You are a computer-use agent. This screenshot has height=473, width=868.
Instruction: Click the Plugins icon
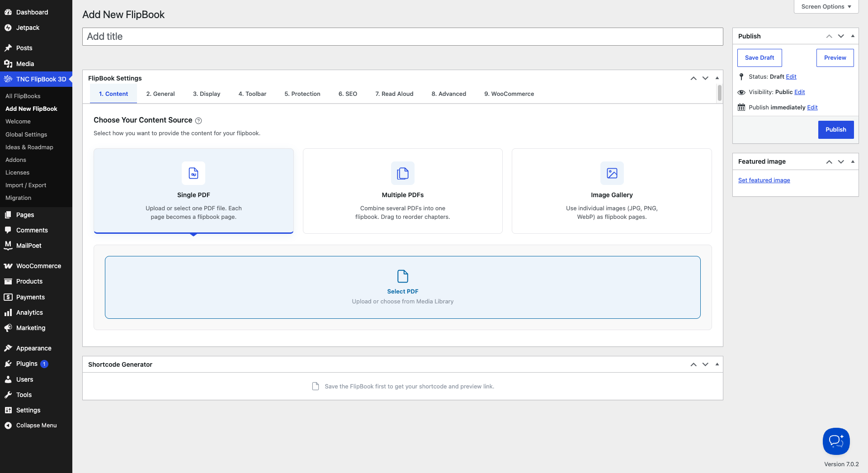point(8,364)
